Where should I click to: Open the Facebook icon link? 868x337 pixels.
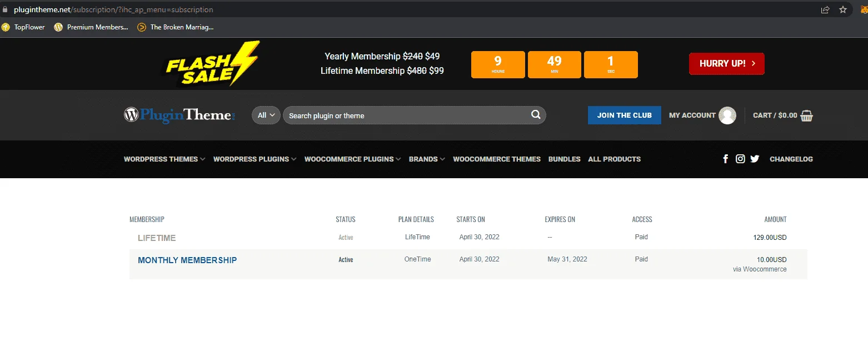[725, 159]
